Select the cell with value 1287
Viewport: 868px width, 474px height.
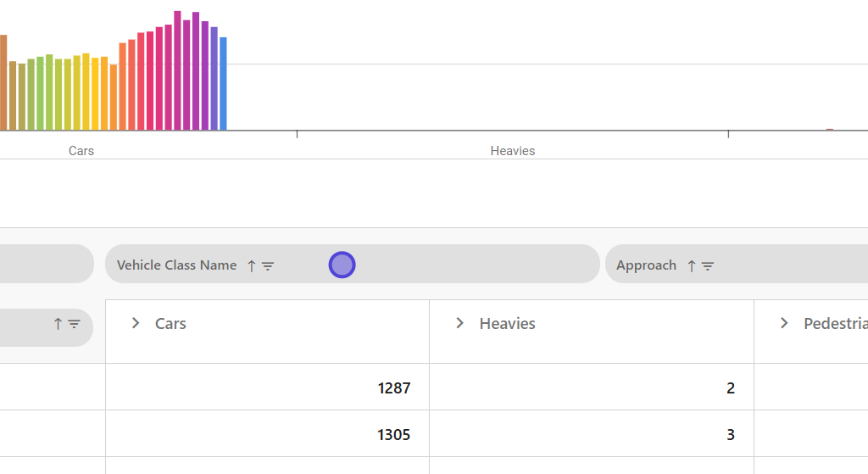click(x=393, y=388)
